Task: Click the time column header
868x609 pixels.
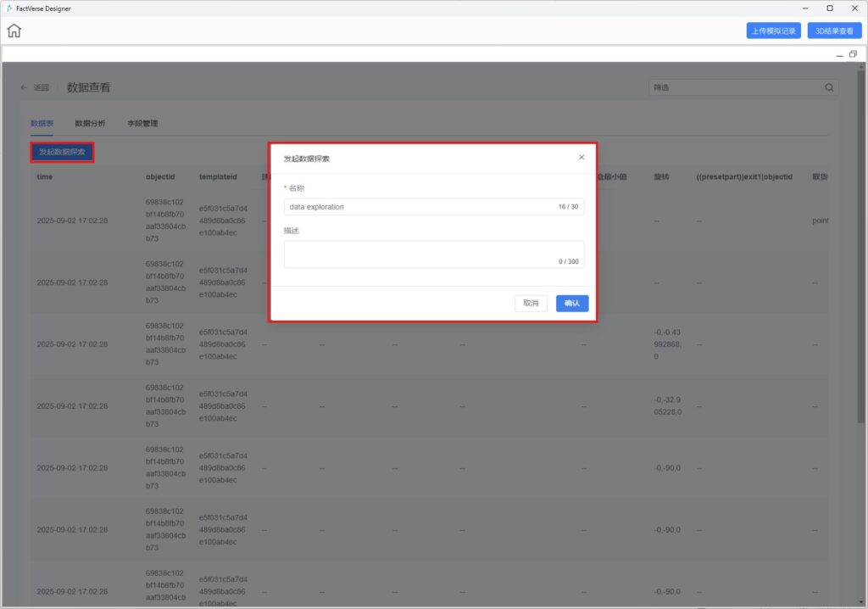Action: point(45,176)
